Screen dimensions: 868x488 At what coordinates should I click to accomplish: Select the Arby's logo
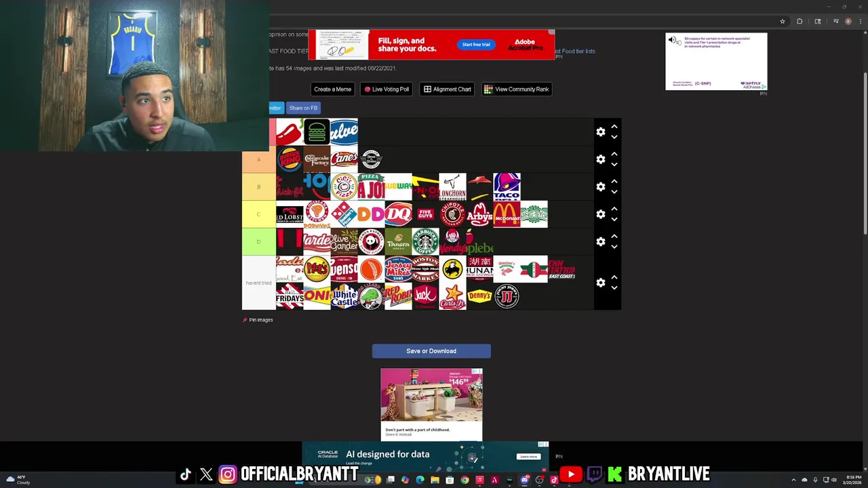pyautogui.click(x=479, y=214)
